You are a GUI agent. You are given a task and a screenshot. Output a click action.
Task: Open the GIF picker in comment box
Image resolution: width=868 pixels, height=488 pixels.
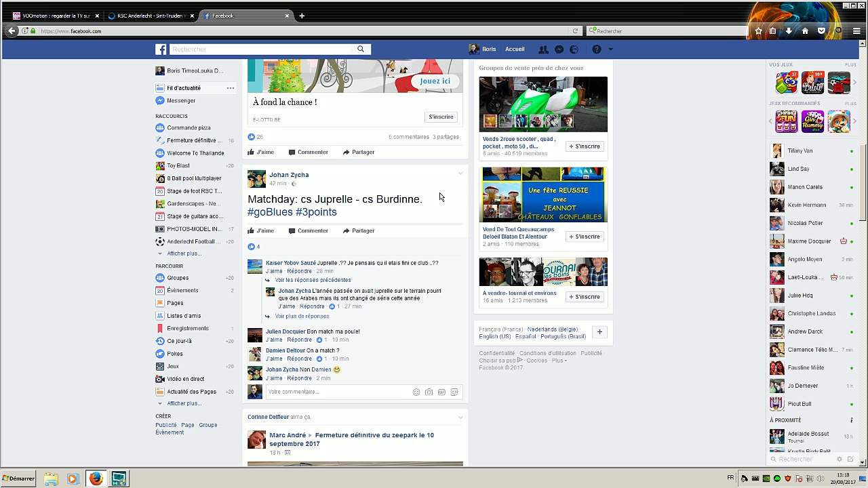441,392
